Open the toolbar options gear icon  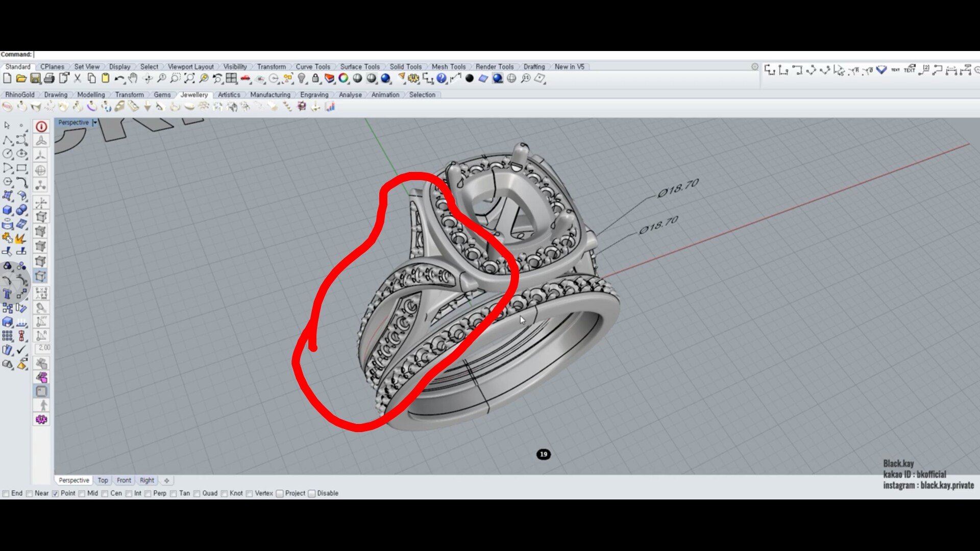click(x=755, y=67)
